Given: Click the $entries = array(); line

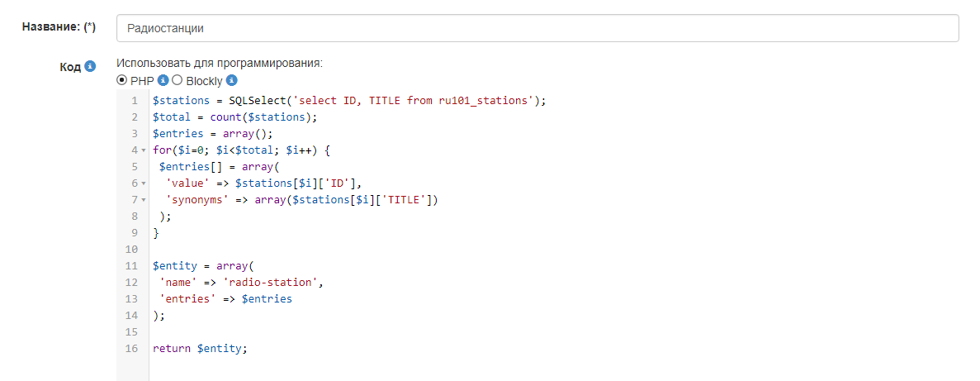Looking at the screenshot, I should 212,134.
